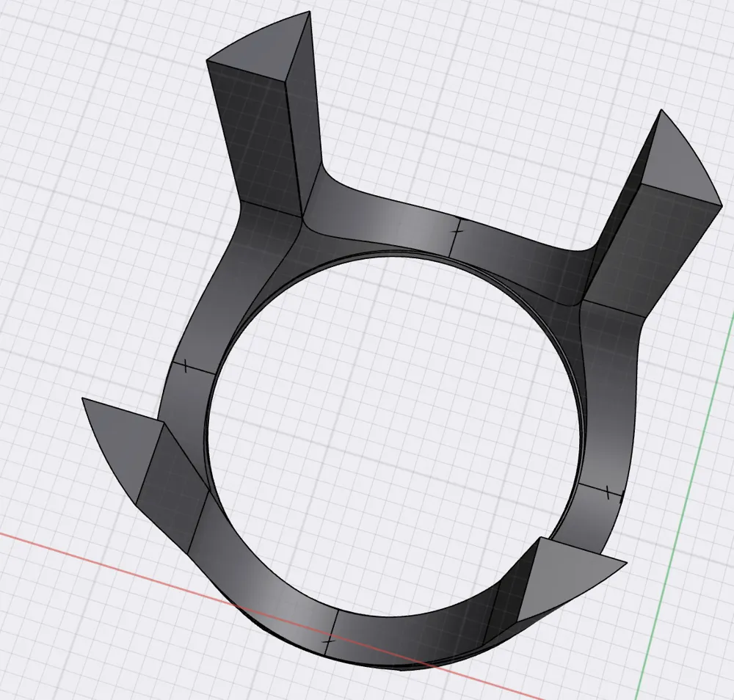Pick the triangular top face of upper-right prong
This screenshot has width=734, height=700.
[x=679, y=161]
